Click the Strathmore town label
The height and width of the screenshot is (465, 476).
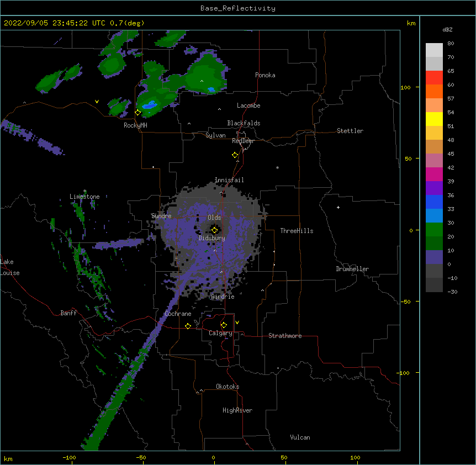click(x=285, y=336)
